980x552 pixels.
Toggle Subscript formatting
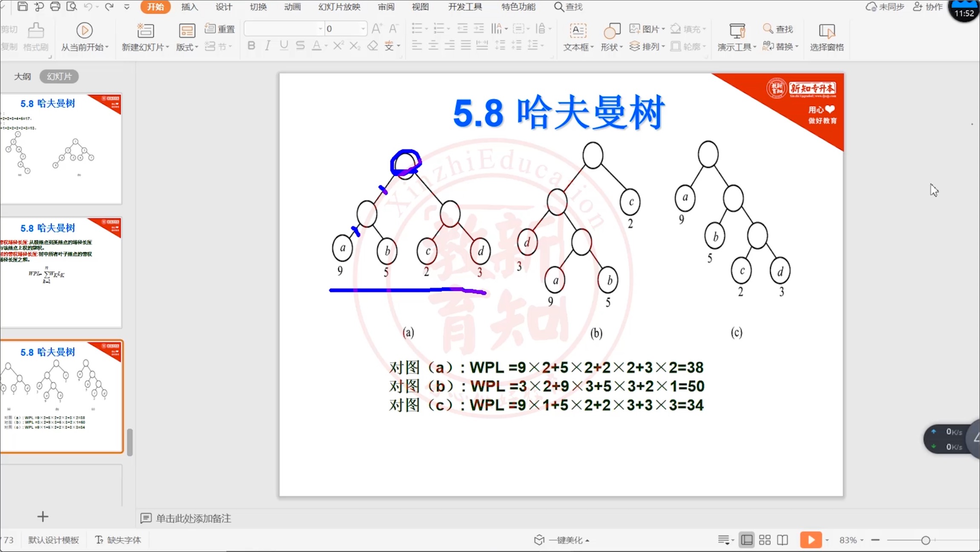coord(355,45)
